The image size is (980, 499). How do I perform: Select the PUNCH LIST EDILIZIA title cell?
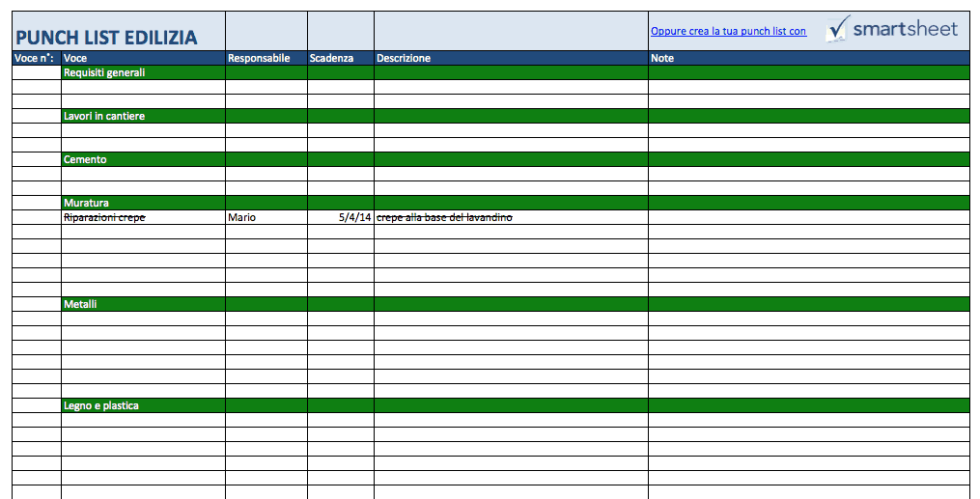click(x=106, y=38)
